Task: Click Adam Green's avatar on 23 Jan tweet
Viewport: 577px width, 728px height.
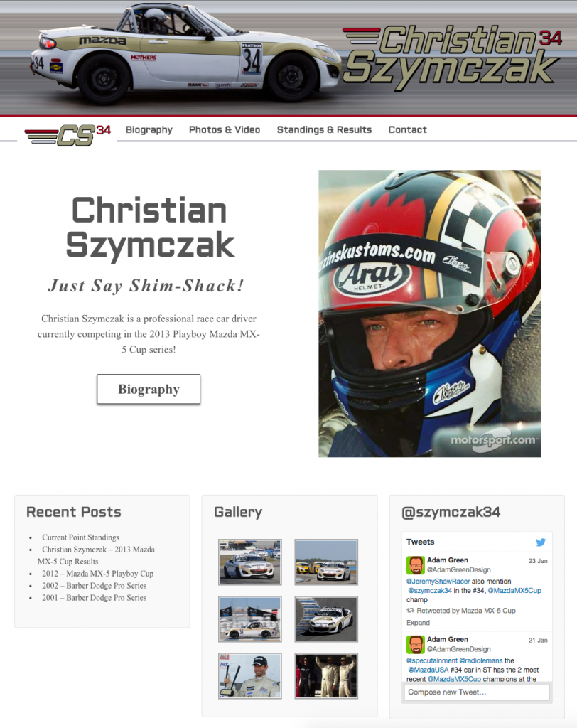Action: point(416,565)
